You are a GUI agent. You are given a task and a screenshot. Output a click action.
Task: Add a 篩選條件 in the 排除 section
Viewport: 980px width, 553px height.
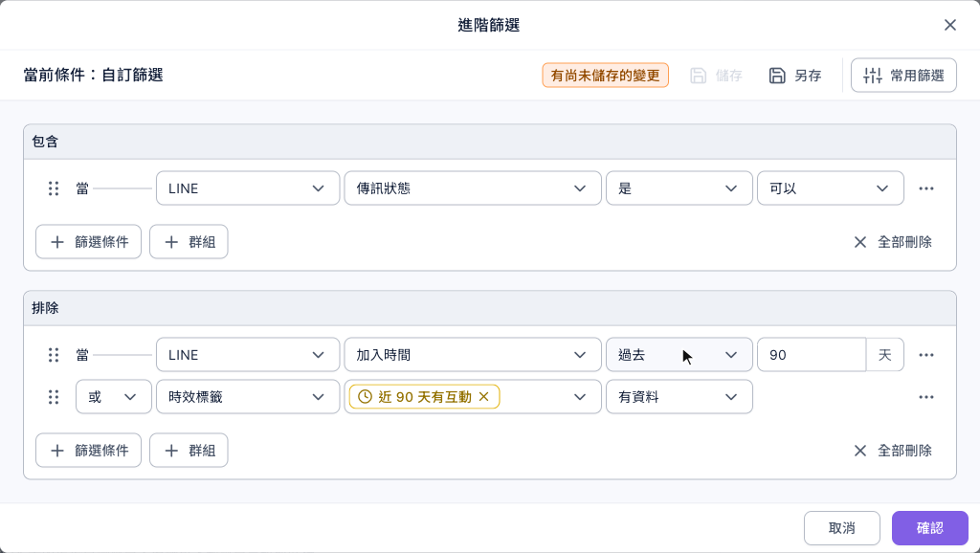tap(89, 451)
